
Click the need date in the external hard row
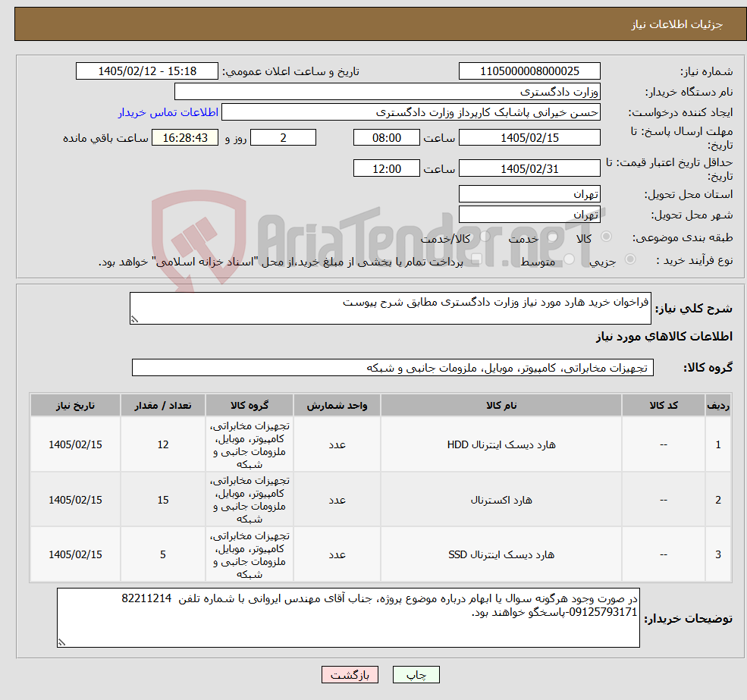pos(75,500)
